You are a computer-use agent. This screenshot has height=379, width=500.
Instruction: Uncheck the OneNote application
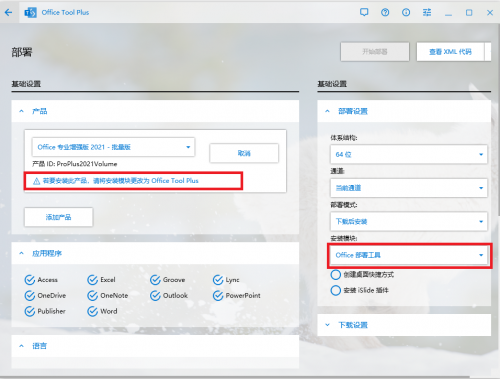92,295
